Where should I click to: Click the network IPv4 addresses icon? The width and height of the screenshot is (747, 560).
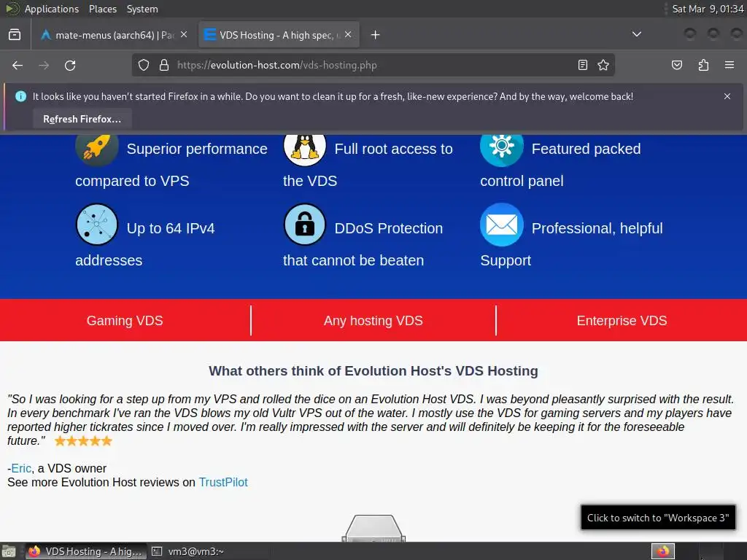tap(97, 225)
